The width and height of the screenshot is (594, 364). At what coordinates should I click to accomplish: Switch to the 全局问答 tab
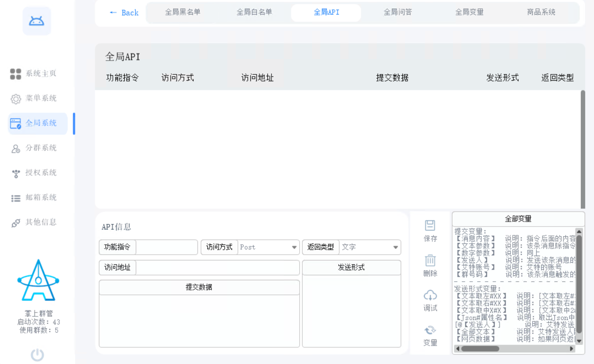tap(397, 12)
